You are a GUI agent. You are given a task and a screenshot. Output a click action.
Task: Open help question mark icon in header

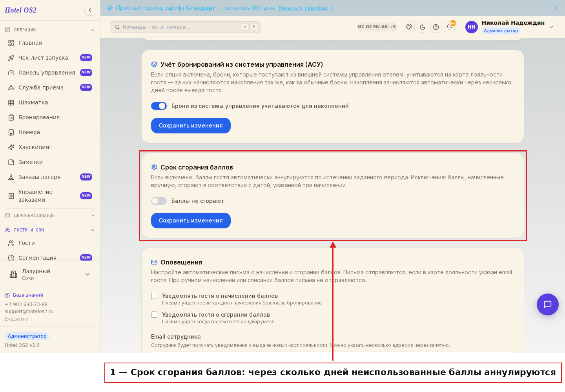tap(436, 27)
